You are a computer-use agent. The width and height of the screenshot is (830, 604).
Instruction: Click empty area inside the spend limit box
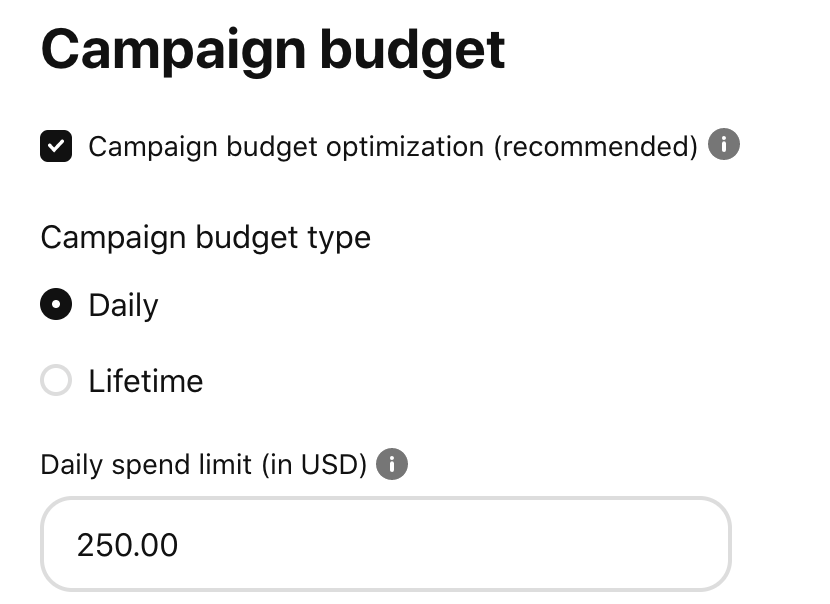pyautogui.click(x=450, y=544)
